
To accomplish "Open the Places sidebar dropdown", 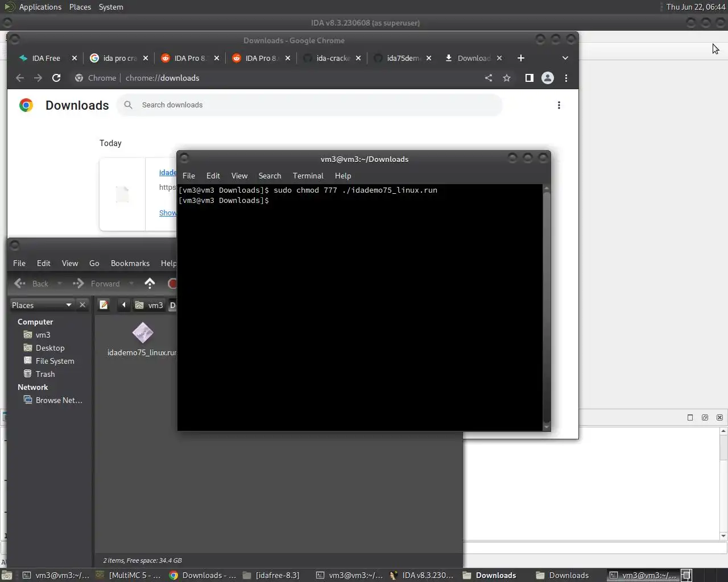I will point(42,305).
